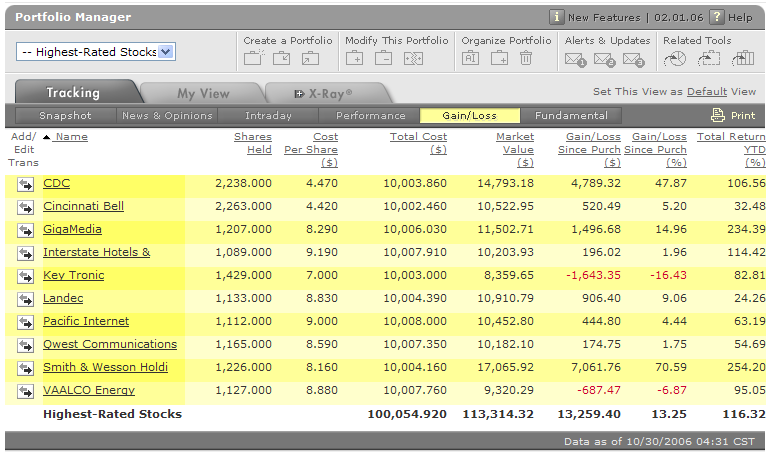Click the trash can icon in Organize Portfolio
The width and height of the screenshot is (772, 458).
point(526,59)
